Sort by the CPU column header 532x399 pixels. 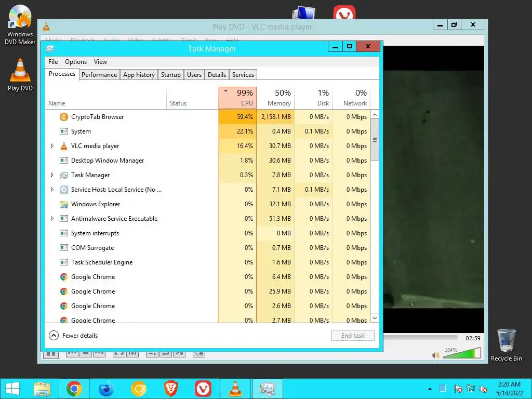pyautogui.click(x=237, y=98)
